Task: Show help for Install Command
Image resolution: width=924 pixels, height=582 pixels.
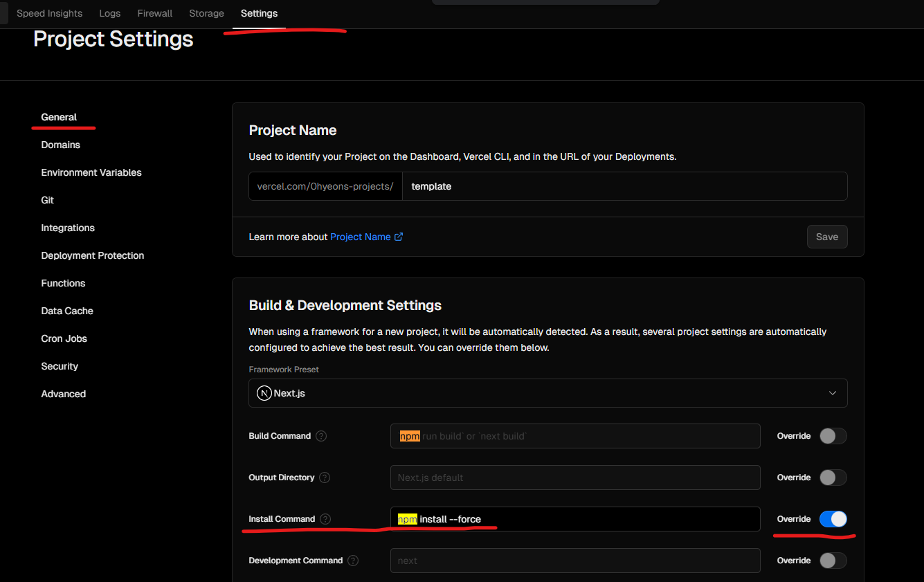Action: [x=325, y=519]
